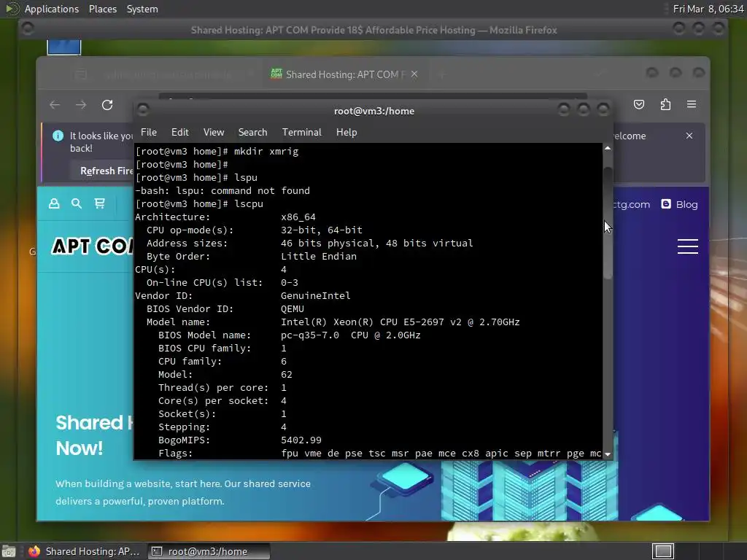Open the Firefox Pocket save icon
Screen dimensions: 747x560
point(639,104)
